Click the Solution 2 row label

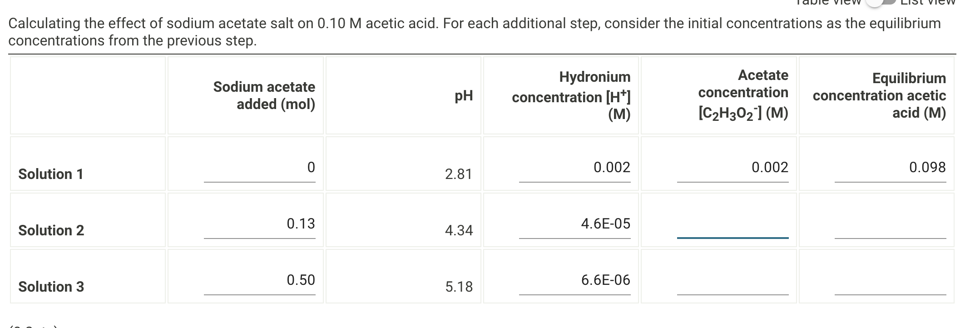coord(50,230)
